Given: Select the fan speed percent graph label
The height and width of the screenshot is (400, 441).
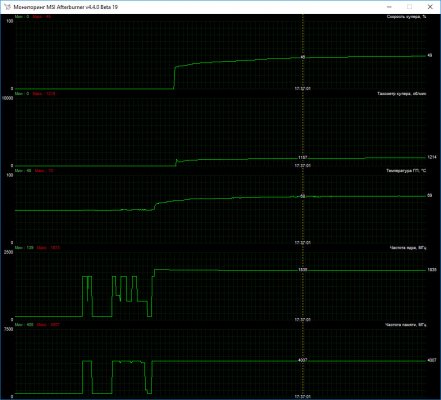Looking at the screenshot, I should point(406,17).
